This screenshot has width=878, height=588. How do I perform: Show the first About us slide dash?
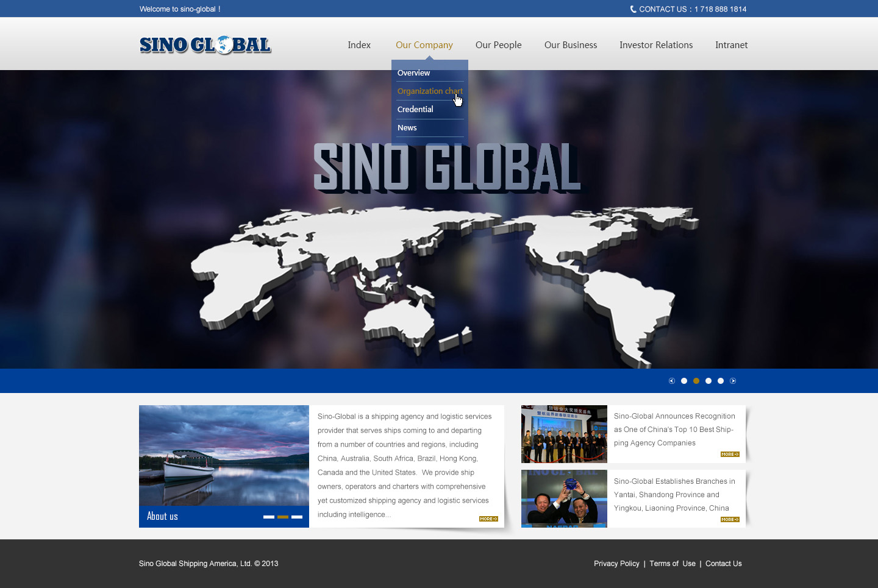(x=269, y=517)
